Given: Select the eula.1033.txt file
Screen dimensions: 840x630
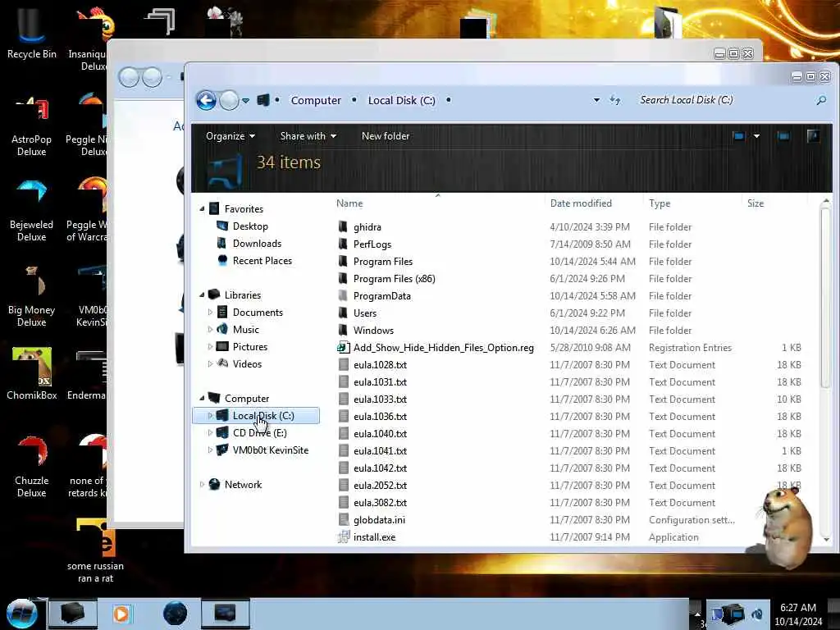Looking at the screenshot, I should tap(380, 399).
